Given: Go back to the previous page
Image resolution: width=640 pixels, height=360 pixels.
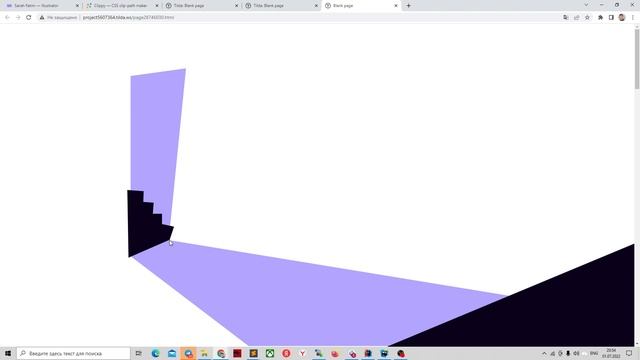Looking at the screenshot, I should [x=7, y=18].
